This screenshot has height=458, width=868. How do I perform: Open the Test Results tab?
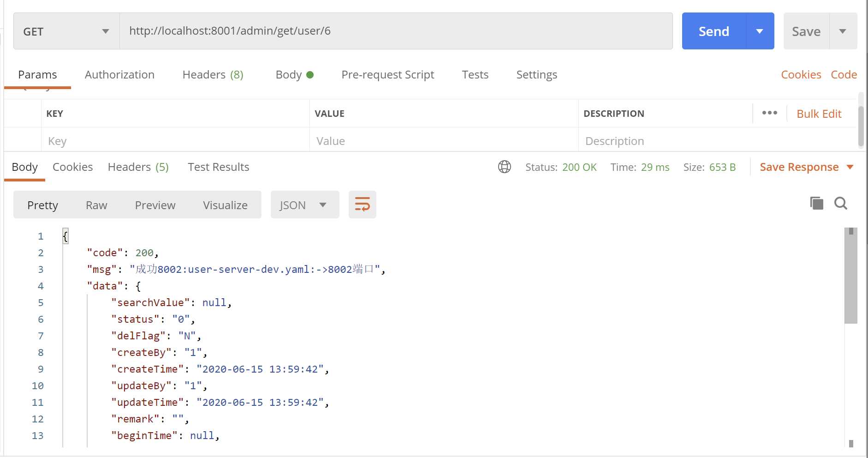[x=218, y=167]
